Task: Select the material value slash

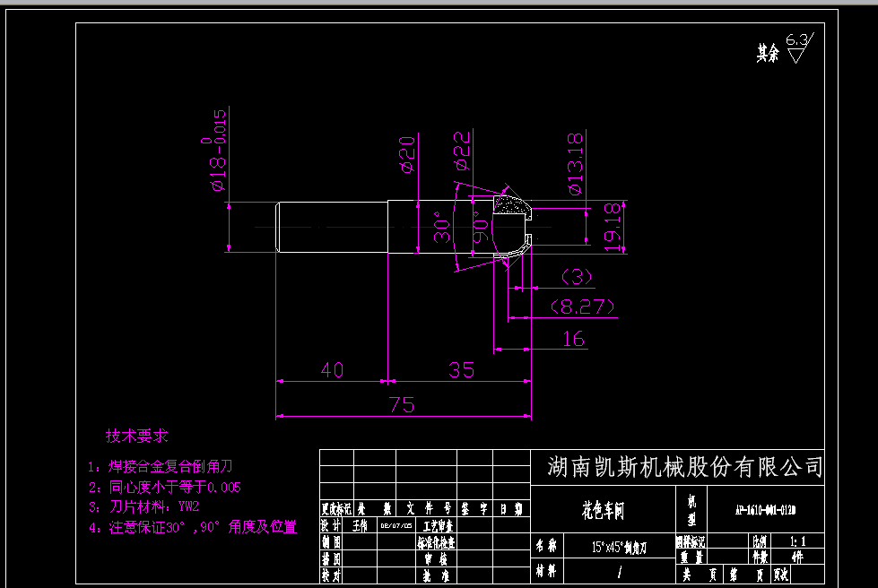Action: pyautogui.click(x=620, y=572)
